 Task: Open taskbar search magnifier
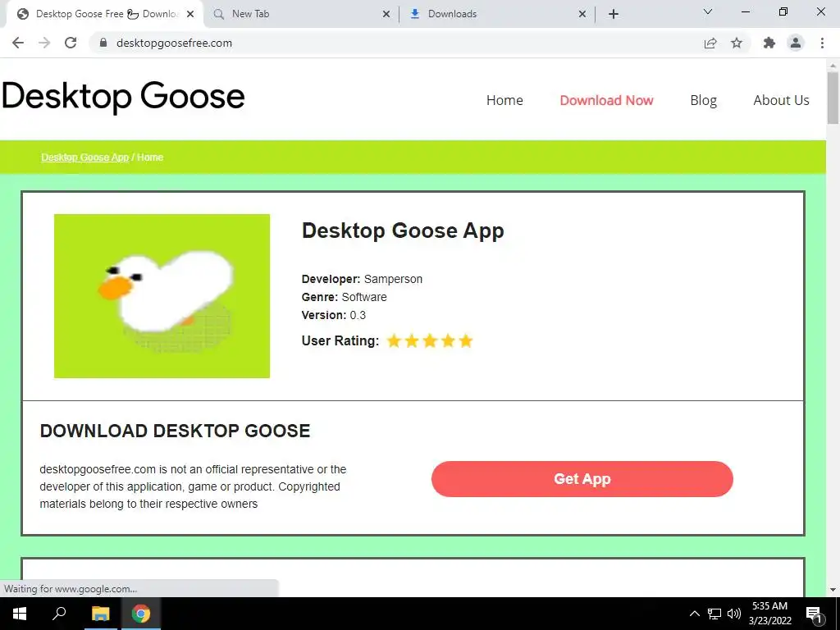pyautogui.click(x=59, y=614)
